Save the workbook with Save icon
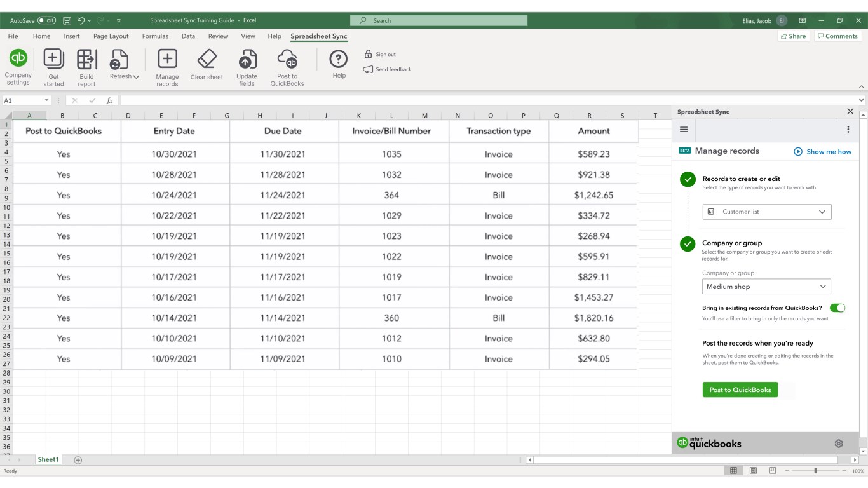 click(67, 20)
